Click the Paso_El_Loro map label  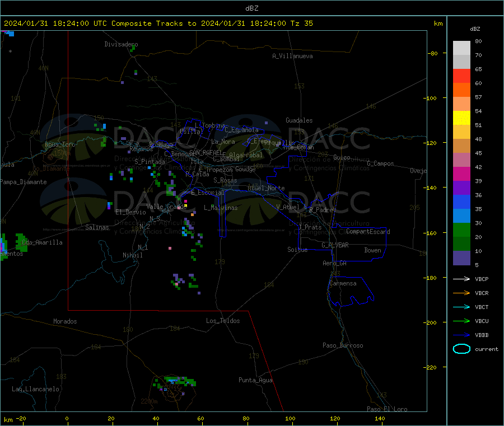pos(387,409)
